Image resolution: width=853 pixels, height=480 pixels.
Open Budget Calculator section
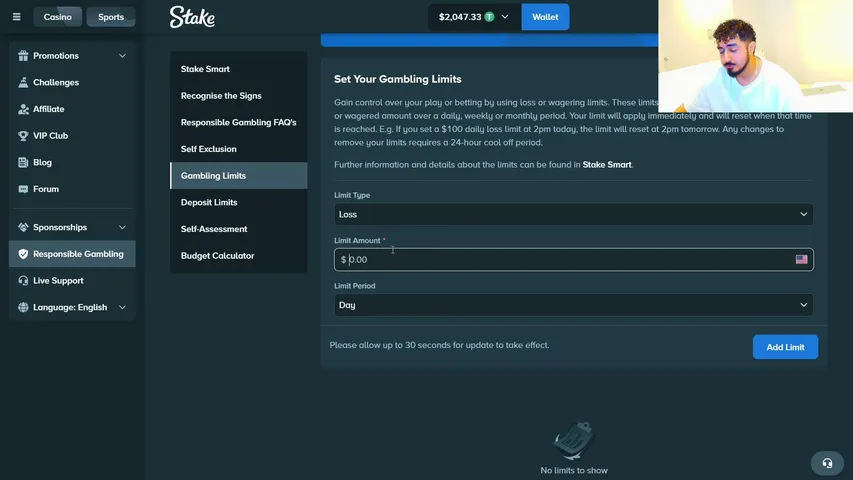coord(239,256)
